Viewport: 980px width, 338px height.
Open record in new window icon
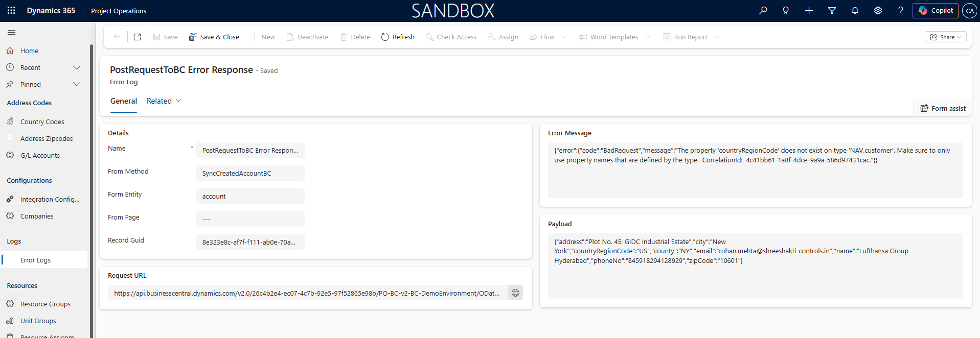tap(137, 37)
